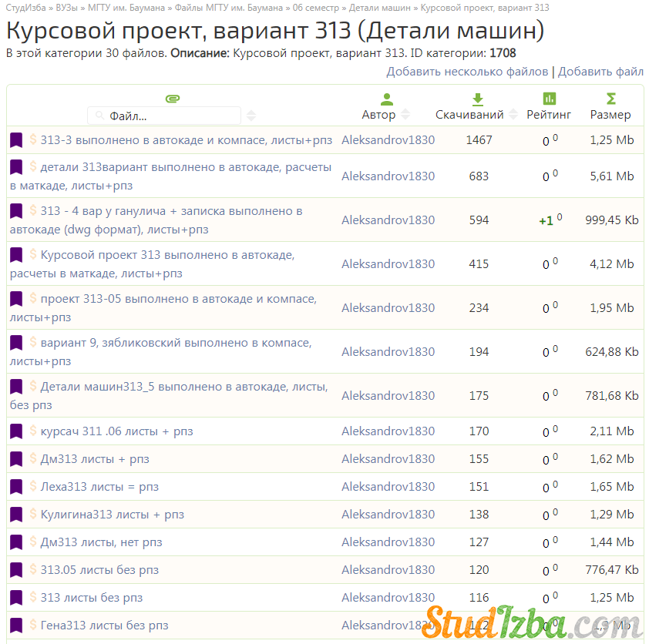The height and width of the screenshot is (644, 649).
Task: Click Добавить несколько файлов link
Action: 467,72
